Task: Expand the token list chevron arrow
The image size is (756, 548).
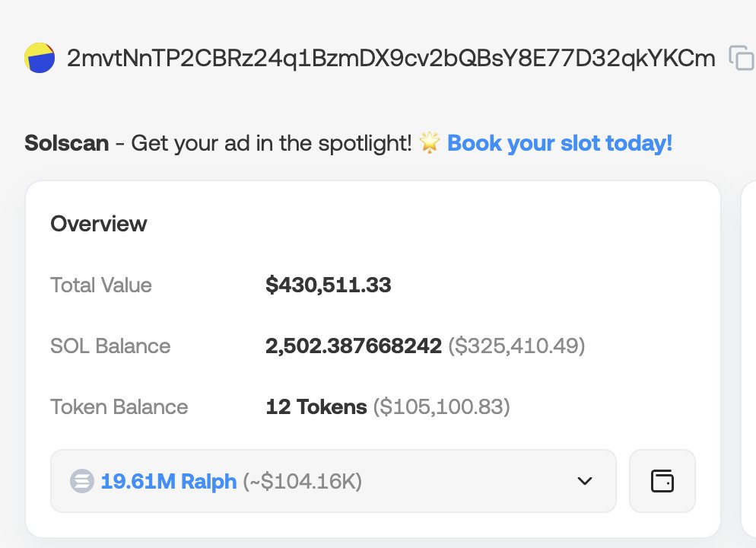Action: 584,481
